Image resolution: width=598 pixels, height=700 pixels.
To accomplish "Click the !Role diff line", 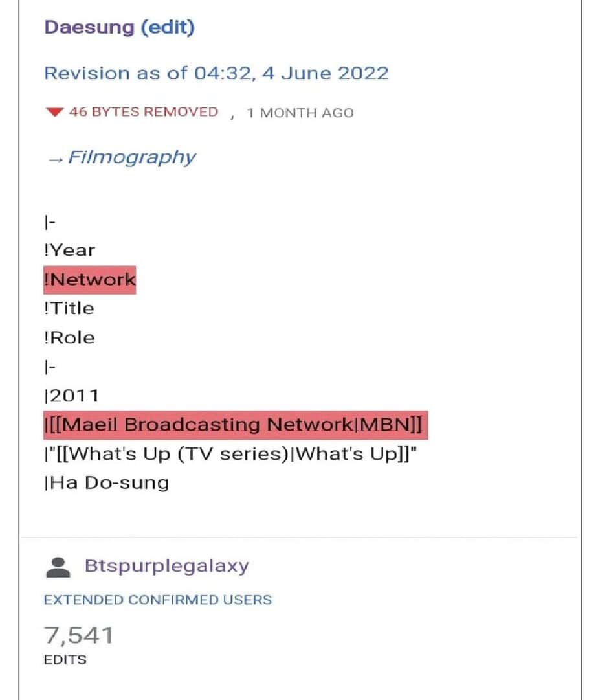I will pos(69,337).
